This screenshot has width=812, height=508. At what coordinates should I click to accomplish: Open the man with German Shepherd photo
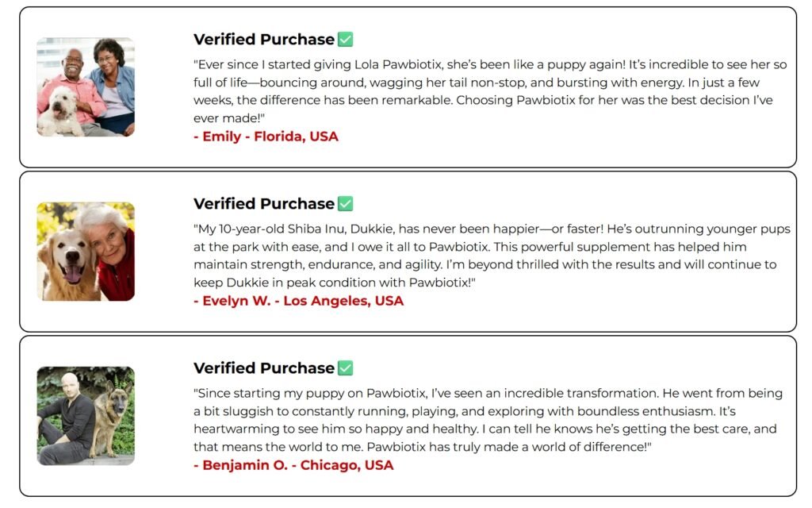[x=86, y=416]
